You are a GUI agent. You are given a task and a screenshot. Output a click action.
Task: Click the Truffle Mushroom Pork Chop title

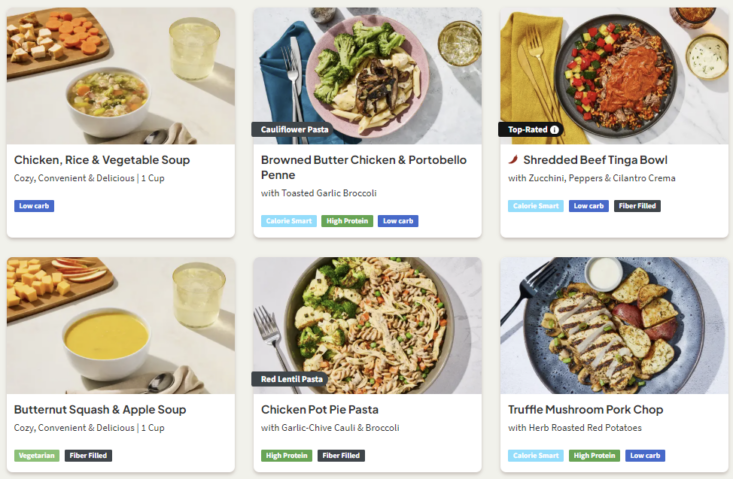tap(585, 410)
